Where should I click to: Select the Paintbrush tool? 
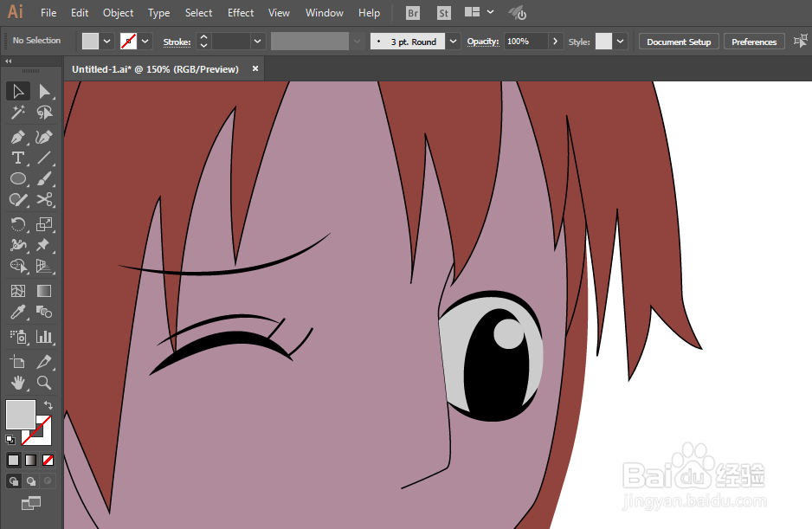[x=44, y=178]
